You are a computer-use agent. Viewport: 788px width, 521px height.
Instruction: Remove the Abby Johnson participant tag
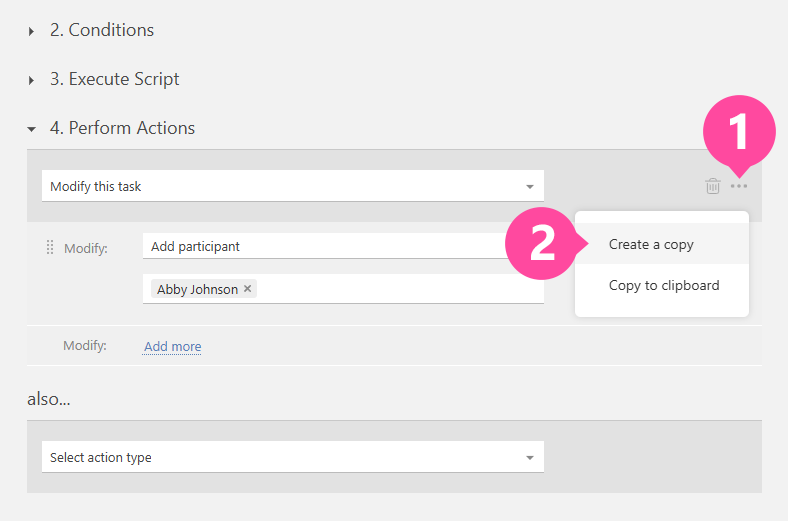point(248,289)
